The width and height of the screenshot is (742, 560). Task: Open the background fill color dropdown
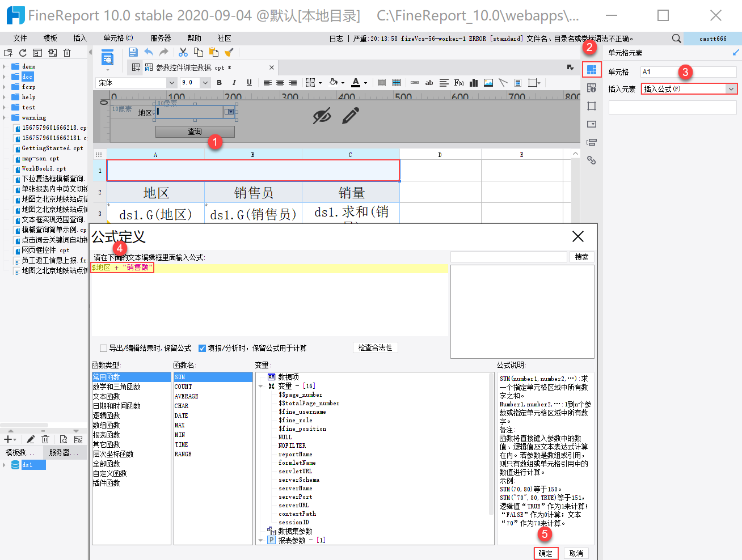coord(343,83)
